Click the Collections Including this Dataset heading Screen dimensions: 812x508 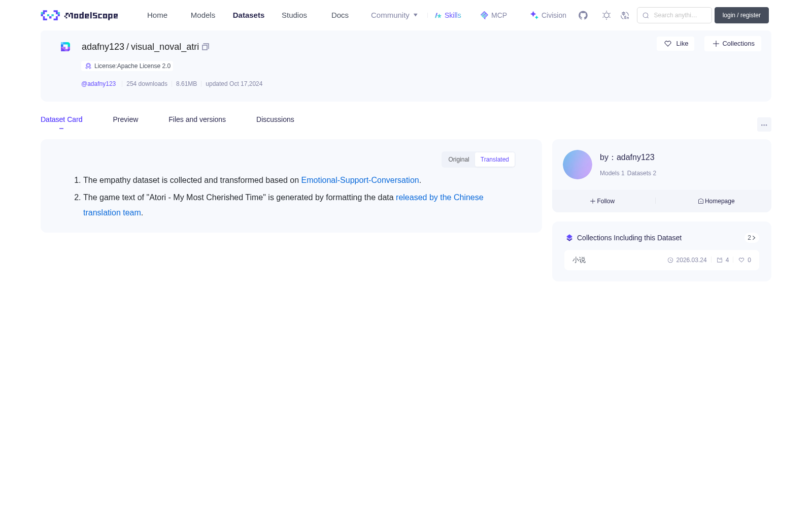click(x=629, y=238)
